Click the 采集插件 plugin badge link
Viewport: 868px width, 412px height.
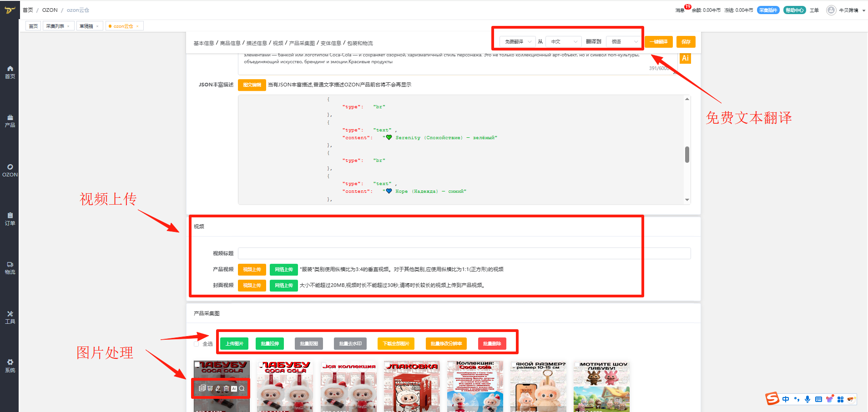(768, 10)
